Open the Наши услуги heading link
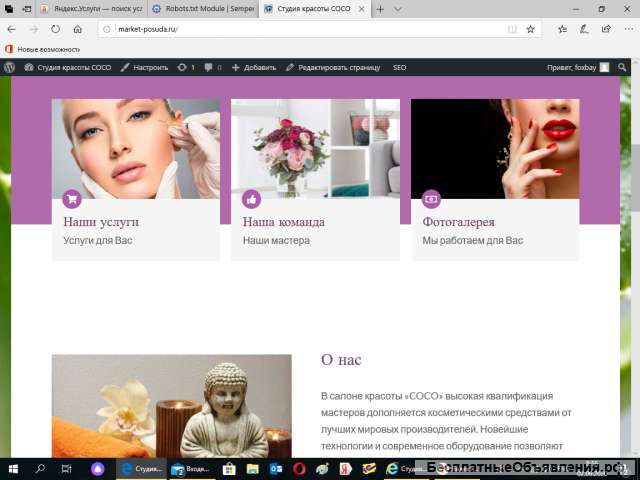This screenshot has height=480, width=640. pos(101,222)
